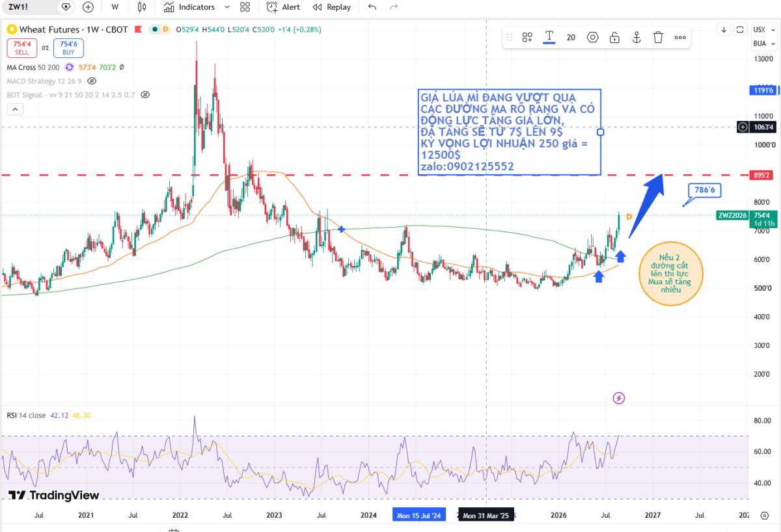
Task: Click the wheat symbol logo icon
Action: coord(11,29)
